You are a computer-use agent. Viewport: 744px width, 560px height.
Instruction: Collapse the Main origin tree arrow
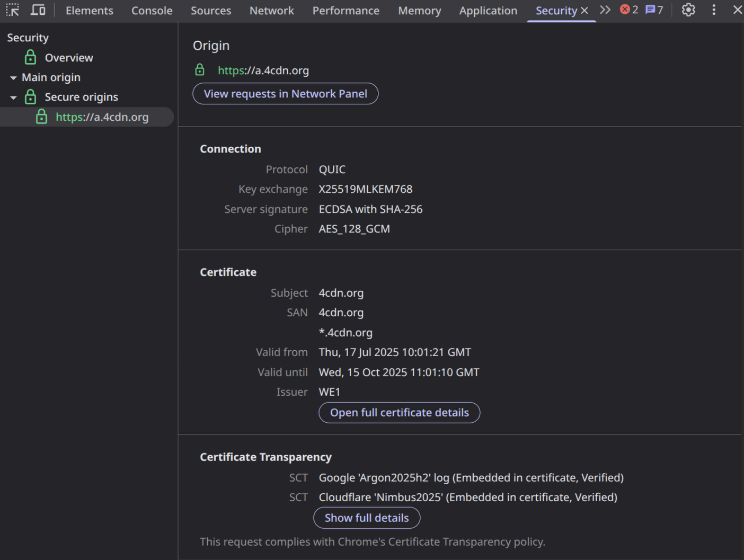tap(13, 78)
